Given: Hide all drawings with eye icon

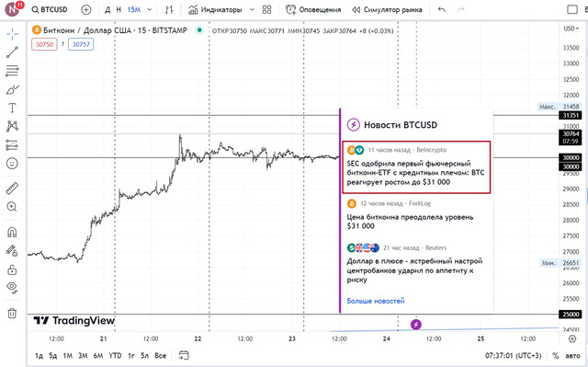Looking at the screenshot, I should pos(12,287).
